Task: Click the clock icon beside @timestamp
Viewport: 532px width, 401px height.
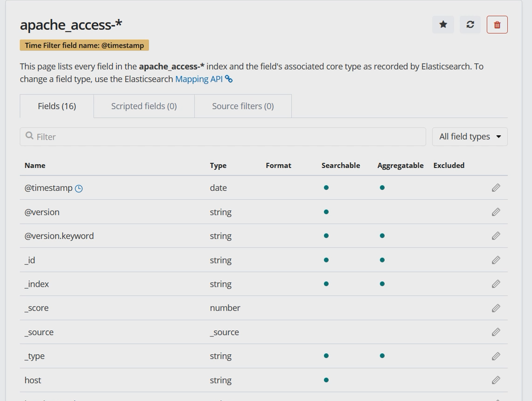Action: point(79,189)
